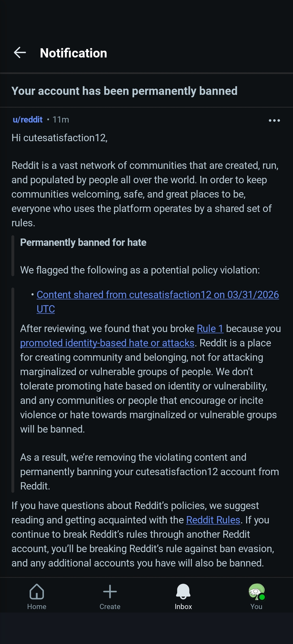Screen dimensions: 293x644
Task: Select the Create tab label
Action: pyautogui.click(x=110, y=607)
